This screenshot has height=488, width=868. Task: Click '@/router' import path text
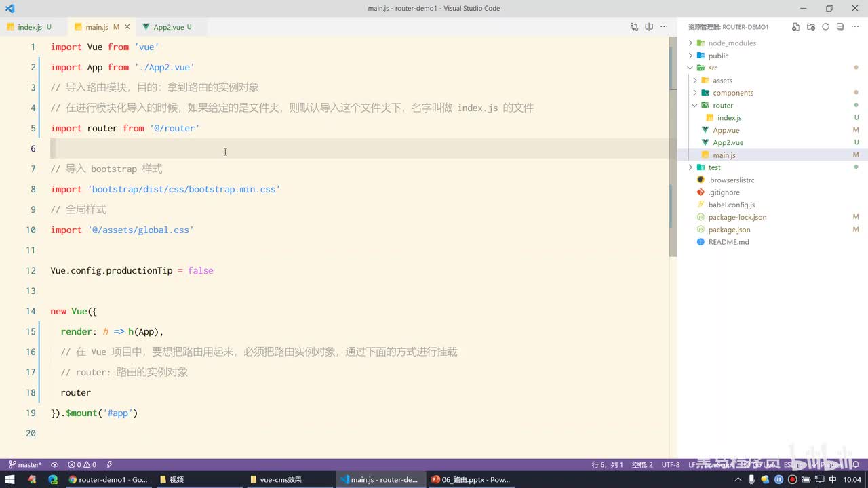pyautogui.click(x=174, y=128)
